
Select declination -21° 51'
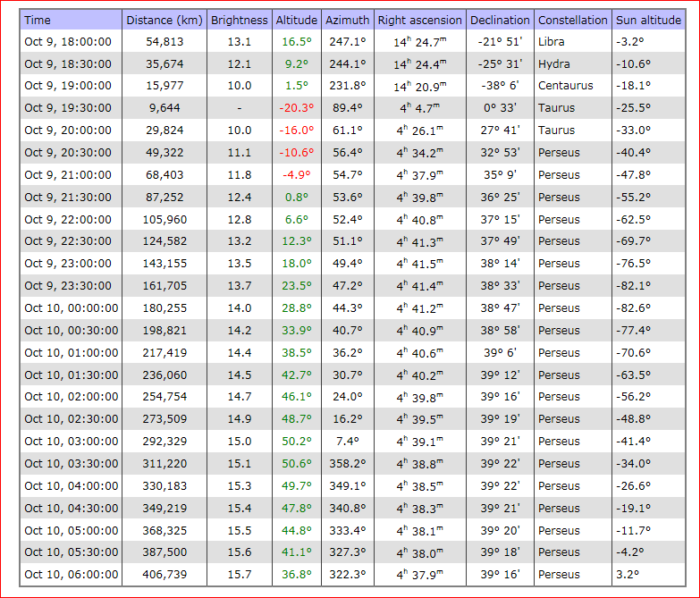pyautogui.click(x=500, y=41)
